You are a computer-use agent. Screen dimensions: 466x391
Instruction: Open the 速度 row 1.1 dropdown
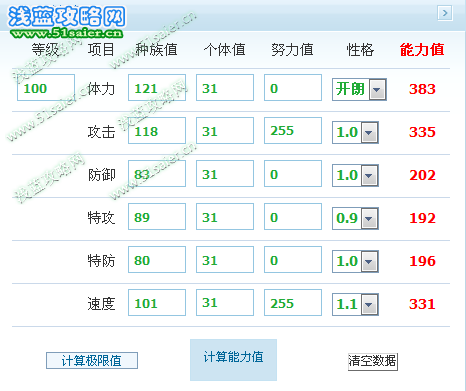click(x=355, y=304)
